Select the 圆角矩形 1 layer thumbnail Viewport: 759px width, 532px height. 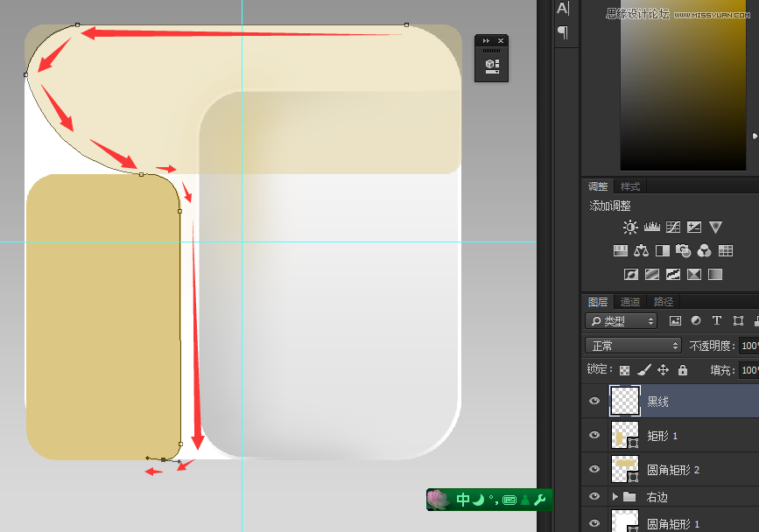(x=625, y=521)
